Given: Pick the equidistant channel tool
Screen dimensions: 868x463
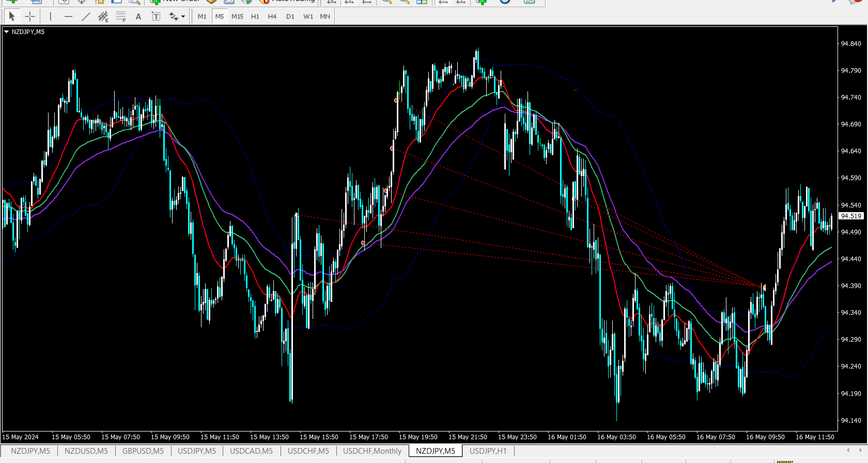Looking at the screenshot, I should click(103, 17).
